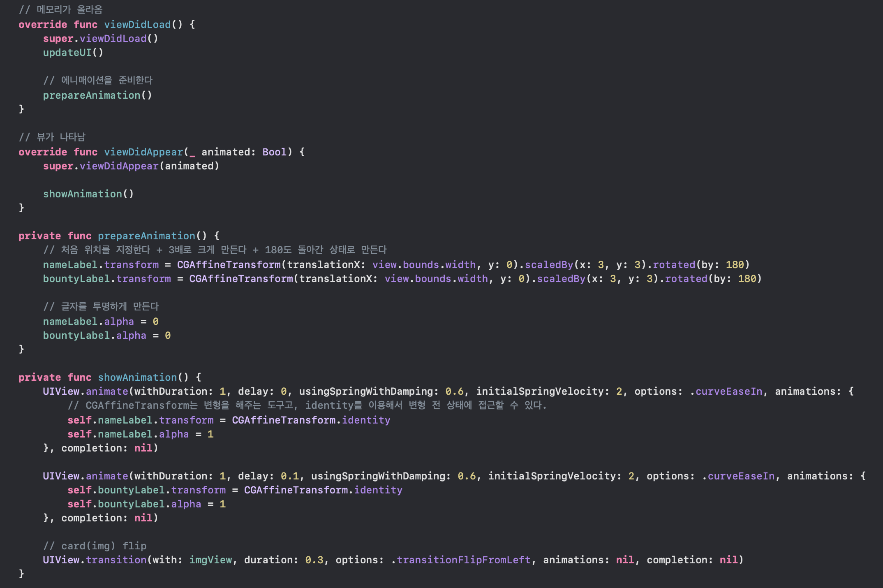Viewport: 883px width, 588px height.
Task: Click the viewDidAppear function name
Action: click(x=143, y=152)
